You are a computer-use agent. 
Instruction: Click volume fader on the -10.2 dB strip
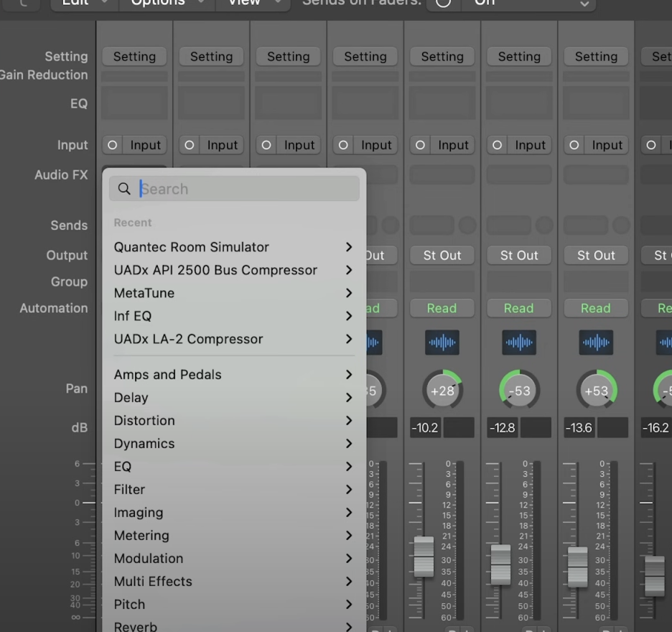(424, 556)
